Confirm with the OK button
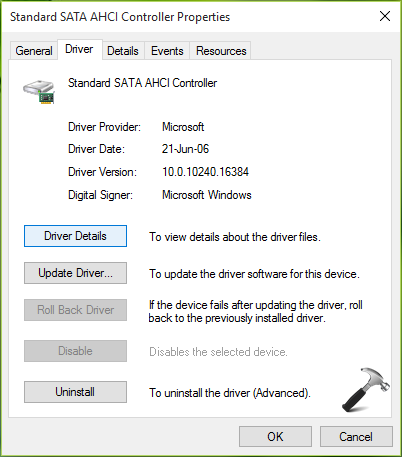This screenshot has height=457, width=402. (x=275, y=437)
